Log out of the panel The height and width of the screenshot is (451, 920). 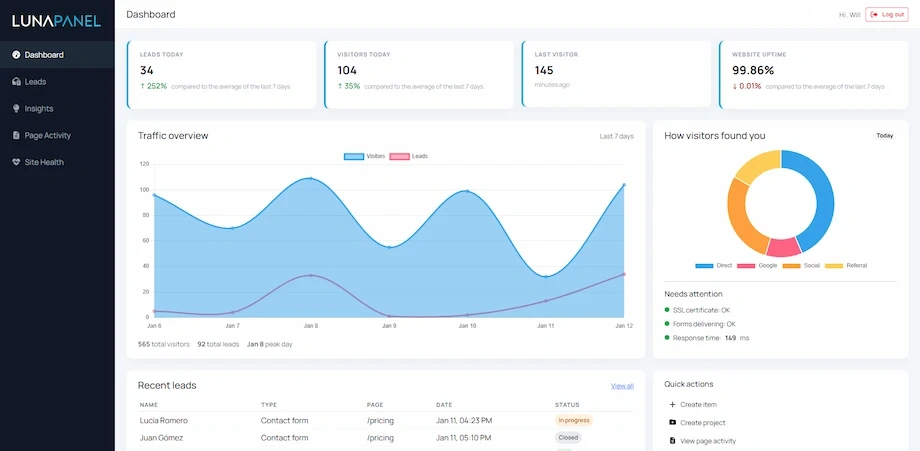tap(887, 14)
